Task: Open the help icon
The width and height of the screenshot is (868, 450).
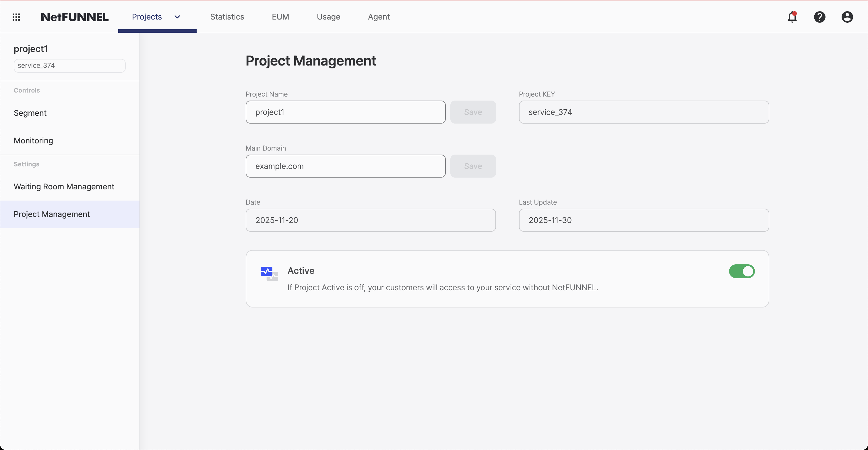Action: point(820,17)
